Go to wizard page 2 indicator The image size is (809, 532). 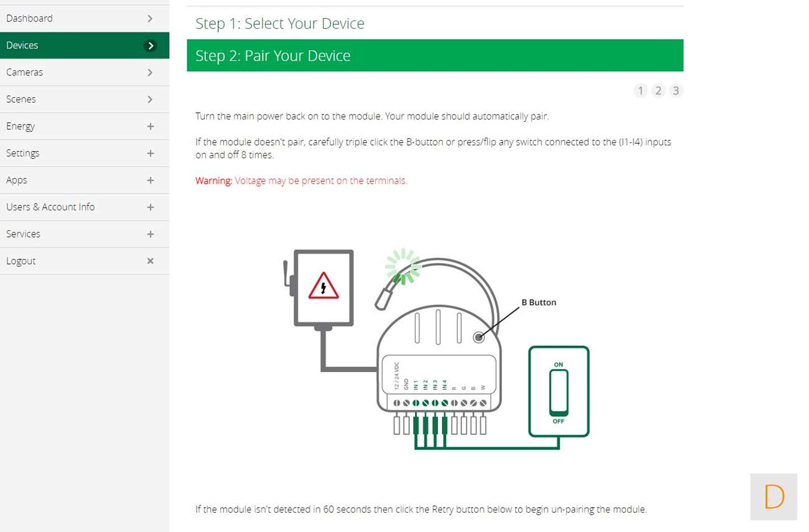658,91
